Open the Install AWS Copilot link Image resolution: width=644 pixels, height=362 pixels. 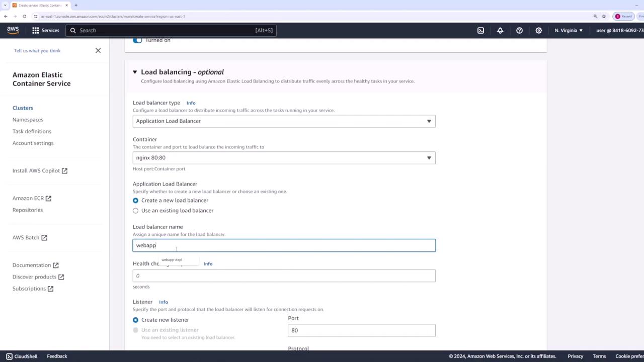click(x=36, y=170)
